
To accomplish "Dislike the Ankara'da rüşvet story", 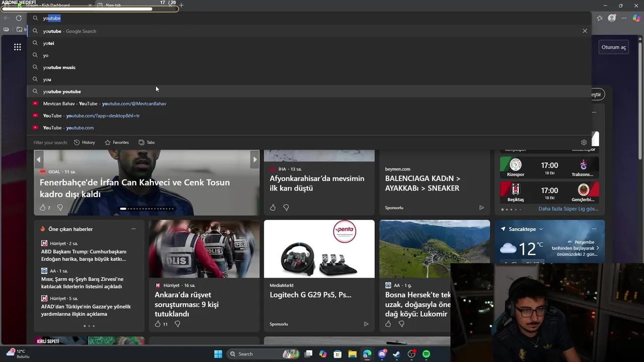I will pyautogui.click(x=177, y=324).
